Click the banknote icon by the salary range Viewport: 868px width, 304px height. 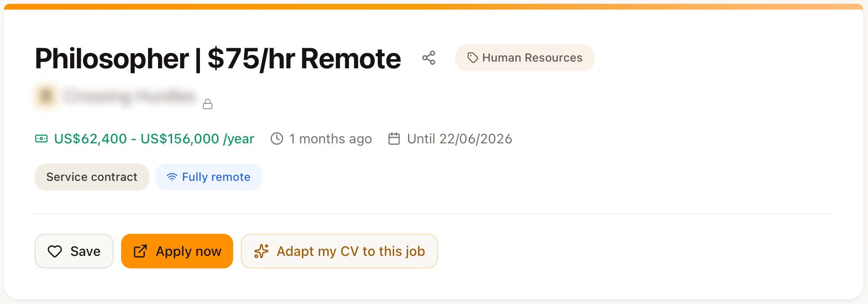(x=41, y=139)
